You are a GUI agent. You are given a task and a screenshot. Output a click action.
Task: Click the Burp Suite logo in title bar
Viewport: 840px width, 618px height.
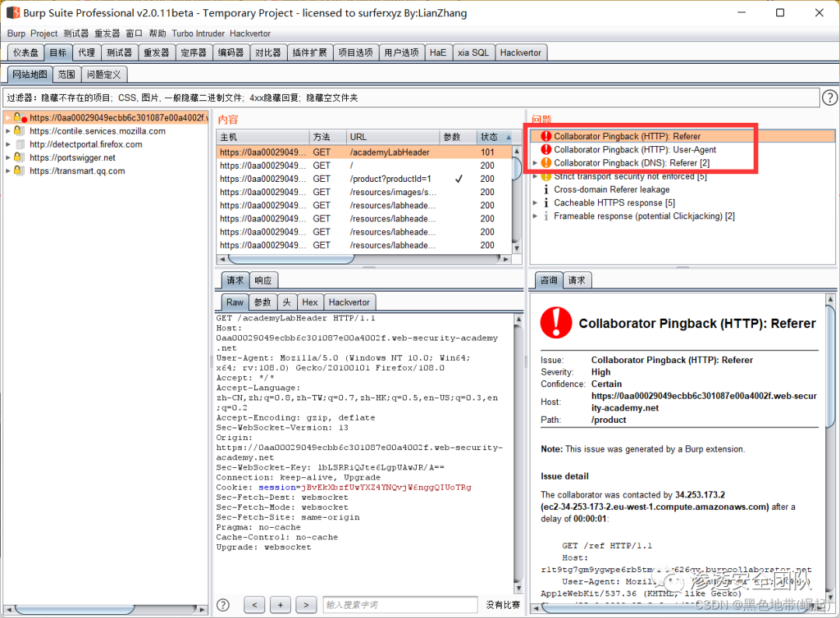[x=13, y=13]
